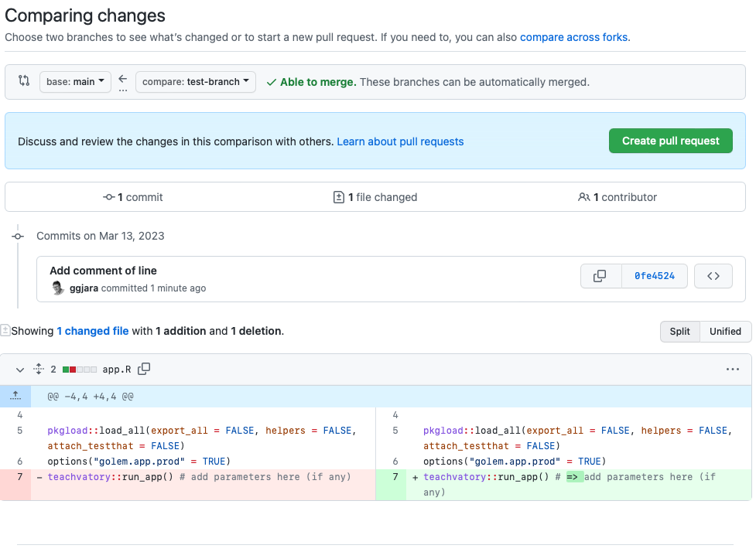
Task: Open the app.R file options menu
Action: (732, 370)
